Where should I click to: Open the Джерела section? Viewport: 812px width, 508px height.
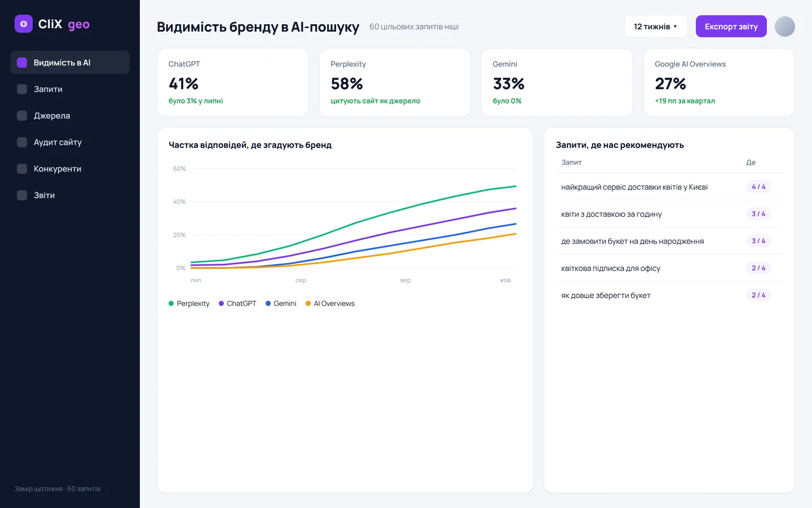click(70, 116)
